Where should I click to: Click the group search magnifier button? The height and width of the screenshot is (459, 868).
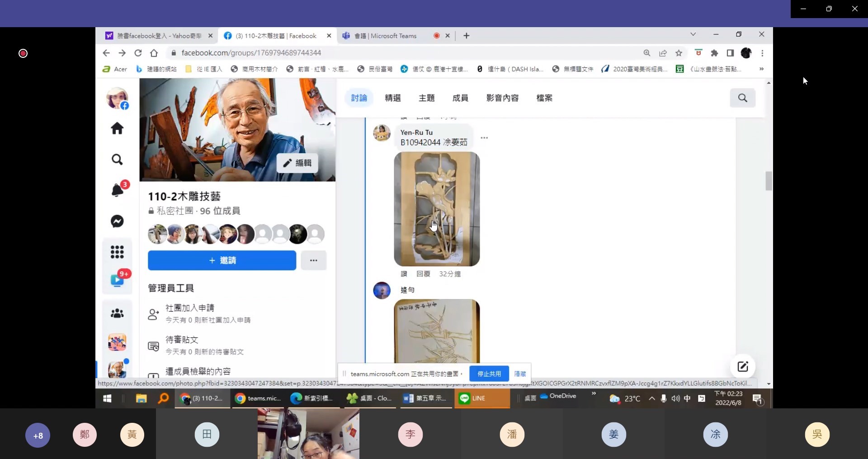pos(742,98)
